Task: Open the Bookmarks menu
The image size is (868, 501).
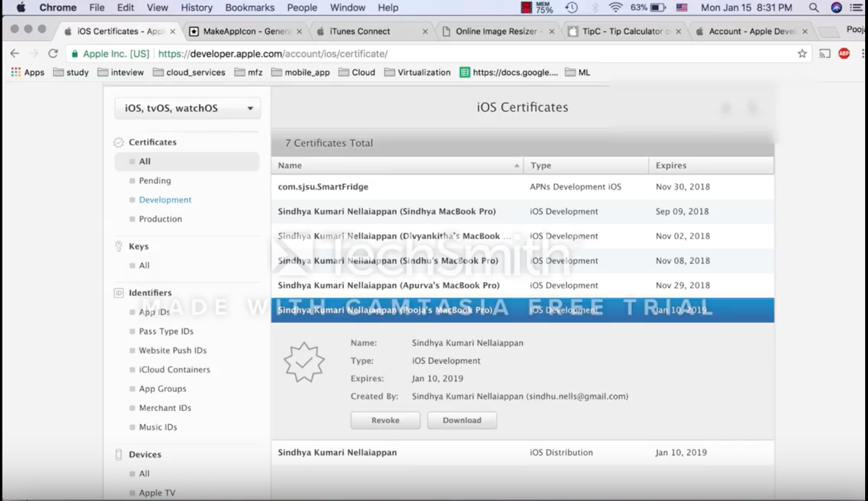Action: pyautogui.click(x=250, y=7)
